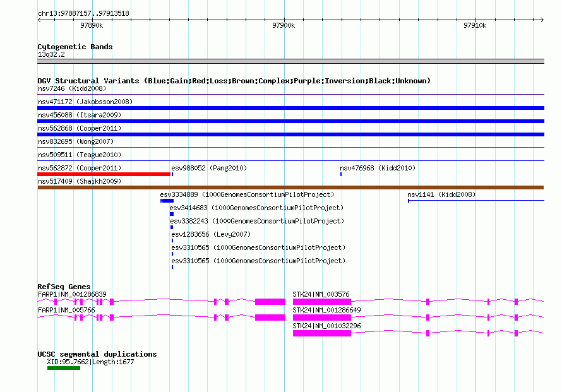Image resolution: width=562 pixels, height=392 pixels.
Task: Click blue bar under nsv562868 (Cooper2011)
Action: click(x=290, y=134)
